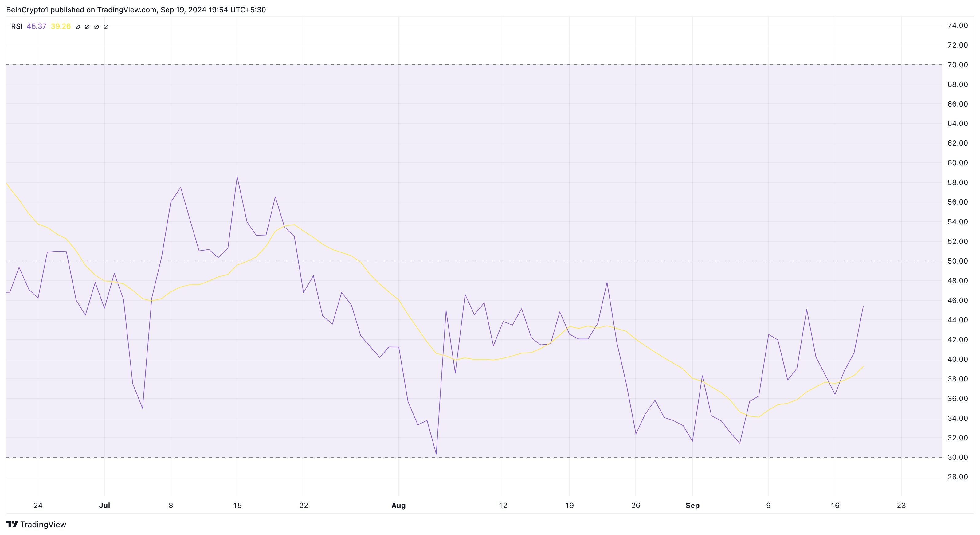The width and height of the screenshot is (980, 535).
Task: Select the Jul date axis label
Action: 104,505
